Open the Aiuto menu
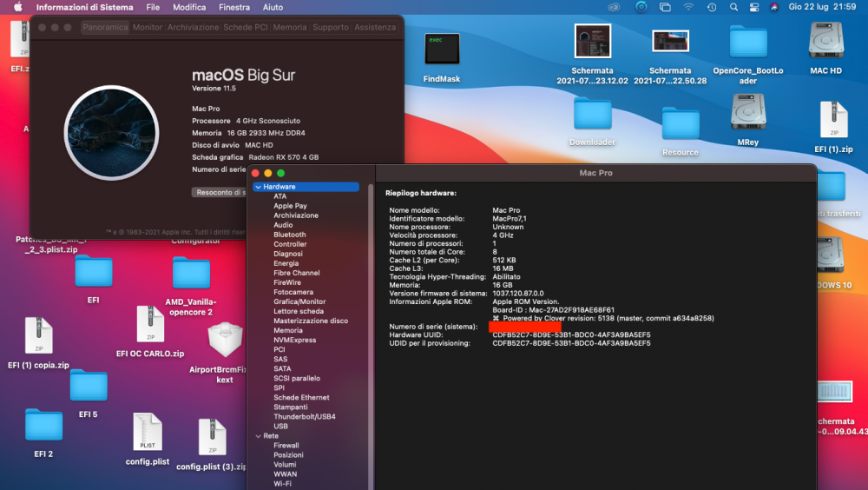This screenshot has width=868, height=490. pyautogui.click(x=273, y=7)
